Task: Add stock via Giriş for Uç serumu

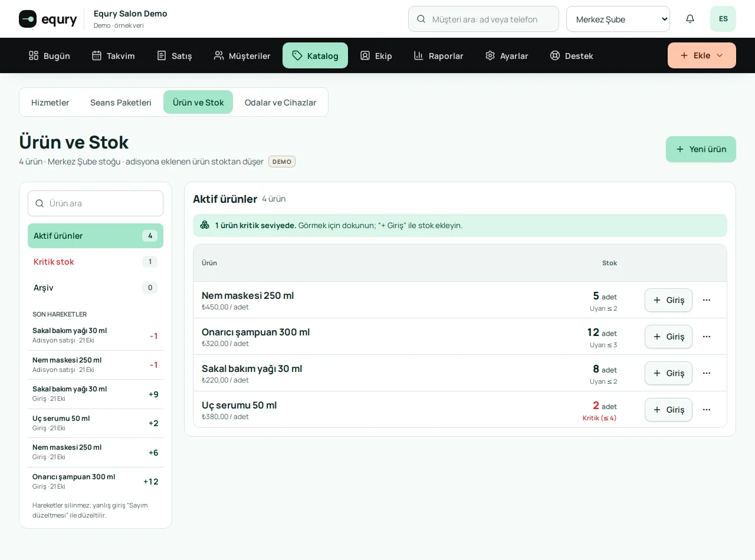Action: [x=668, y=410]
